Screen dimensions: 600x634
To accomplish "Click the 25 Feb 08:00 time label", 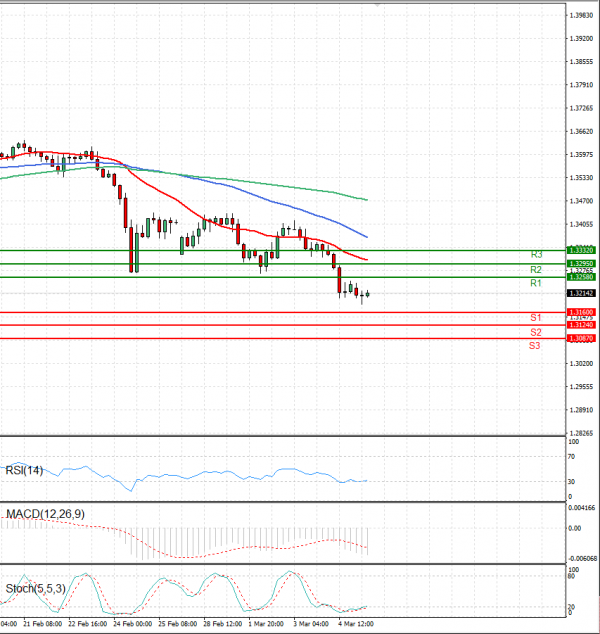I will coord(177,624).
